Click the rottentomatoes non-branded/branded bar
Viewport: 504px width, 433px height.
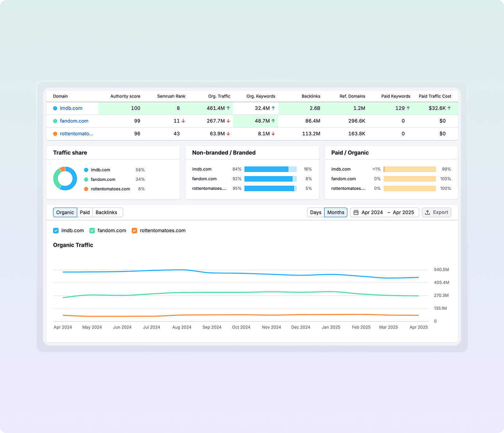270,189
